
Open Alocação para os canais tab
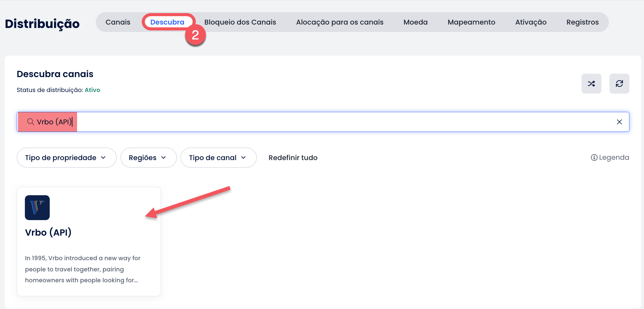tap(340, 22)
